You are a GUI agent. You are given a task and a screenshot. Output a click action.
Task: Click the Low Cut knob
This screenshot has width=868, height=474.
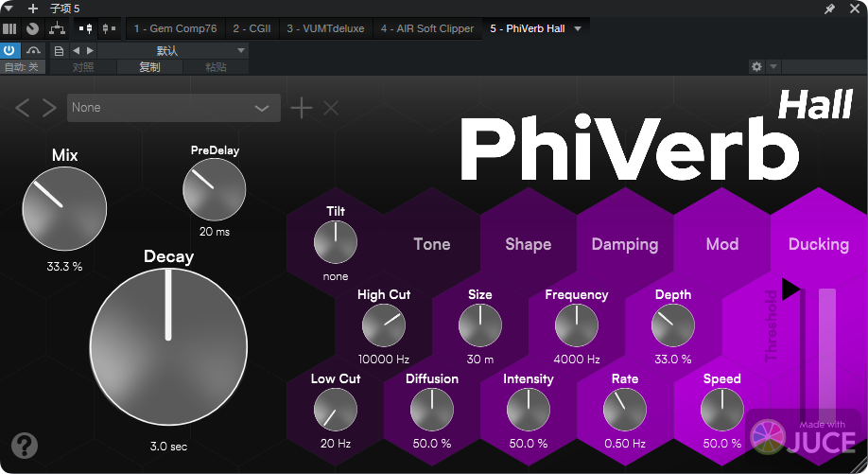tap(336, 410)
